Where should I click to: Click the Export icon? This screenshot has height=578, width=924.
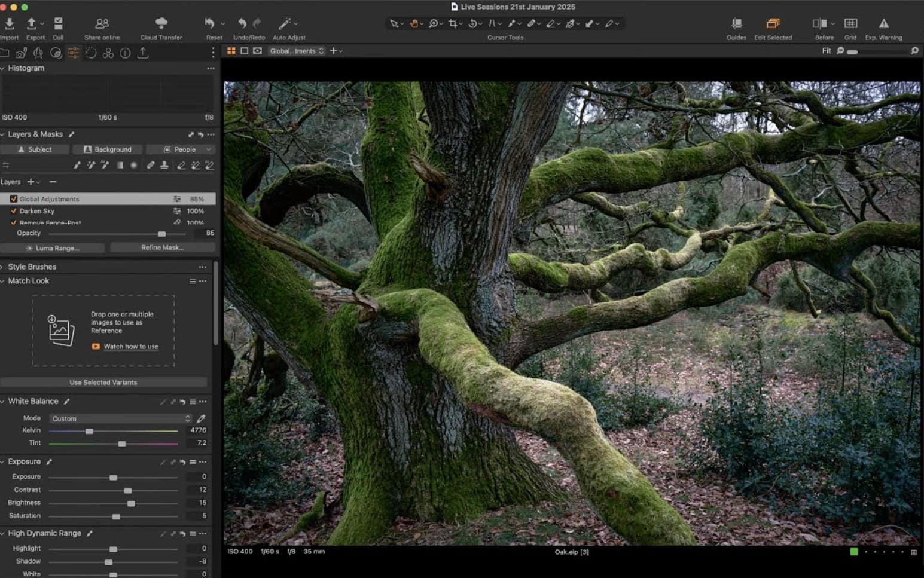click(x=32, y=24)
